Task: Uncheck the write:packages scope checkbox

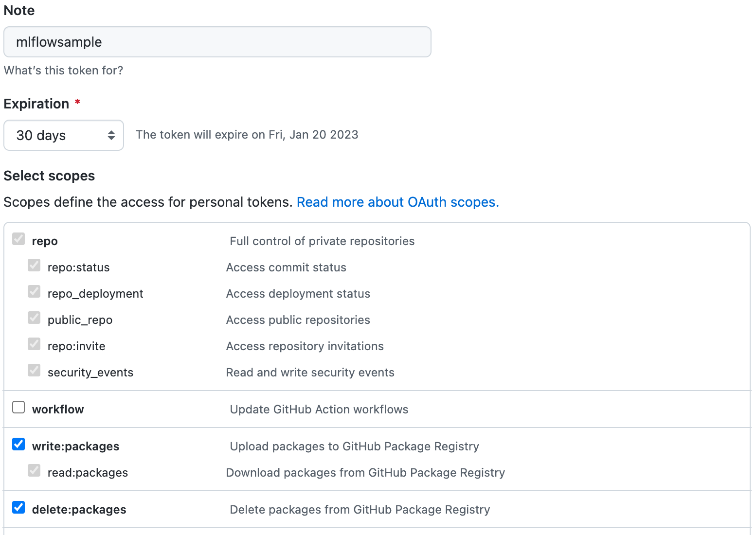Action: [x=18, y=444]
